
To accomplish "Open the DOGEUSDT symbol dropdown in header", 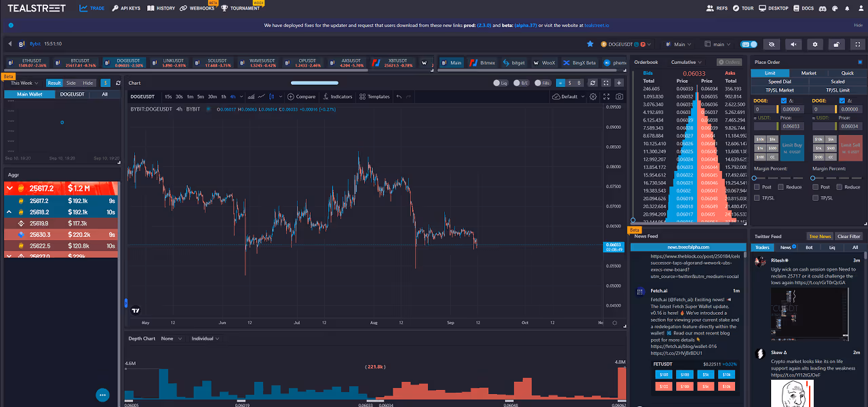I will point(625,44).
